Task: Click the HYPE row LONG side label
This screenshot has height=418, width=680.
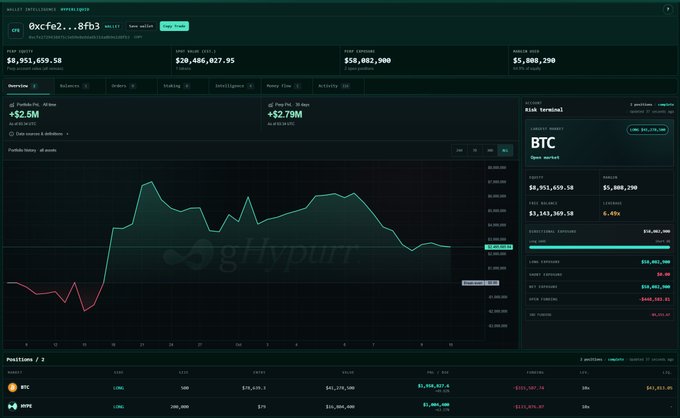Action: [118, 407]
